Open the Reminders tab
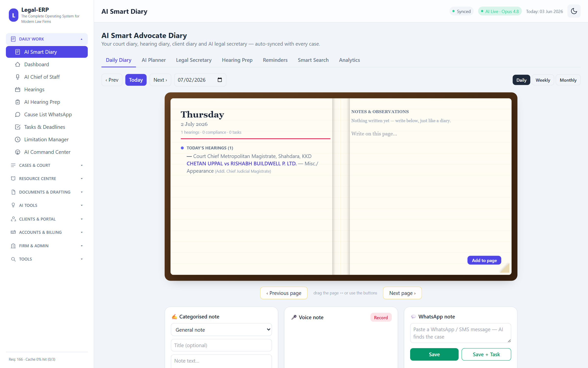 pos(275,60)
